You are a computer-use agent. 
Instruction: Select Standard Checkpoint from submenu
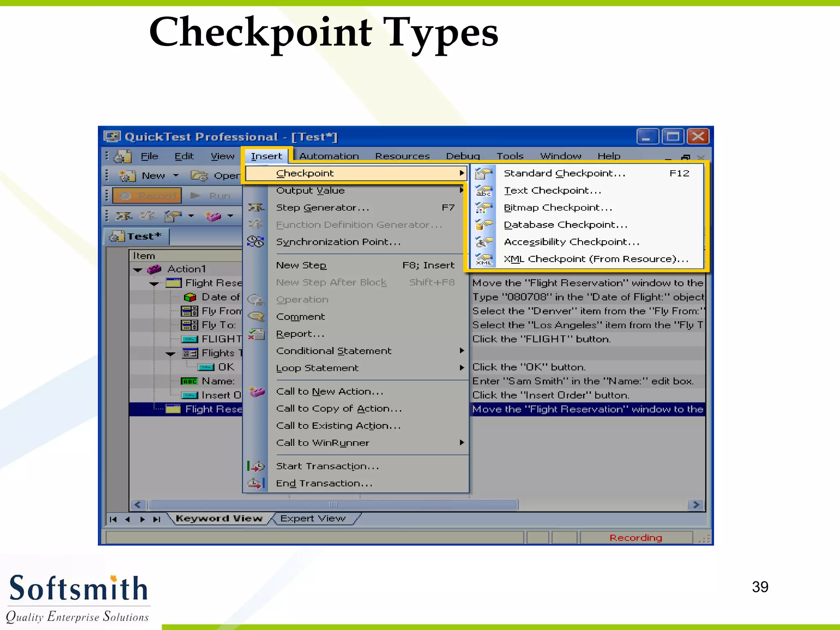point(587,173)
